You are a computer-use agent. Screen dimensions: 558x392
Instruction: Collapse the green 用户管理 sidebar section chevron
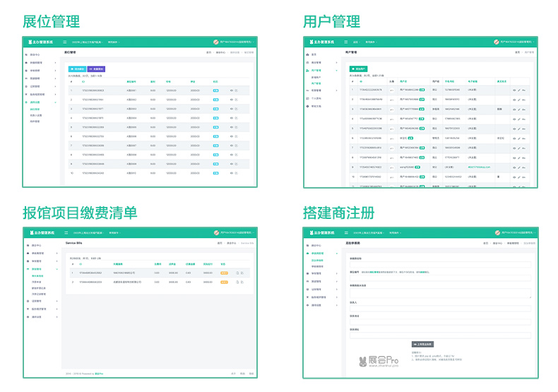336,71
